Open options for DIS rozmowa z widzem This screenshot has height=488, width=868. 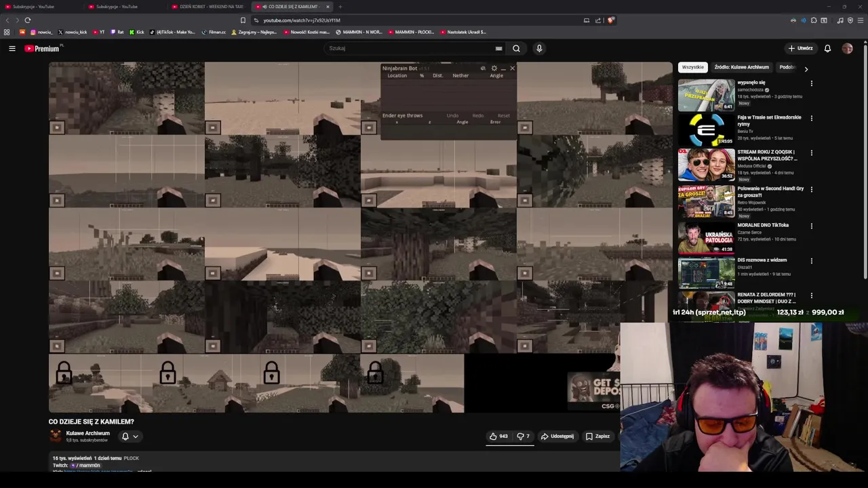coord(811,260)
